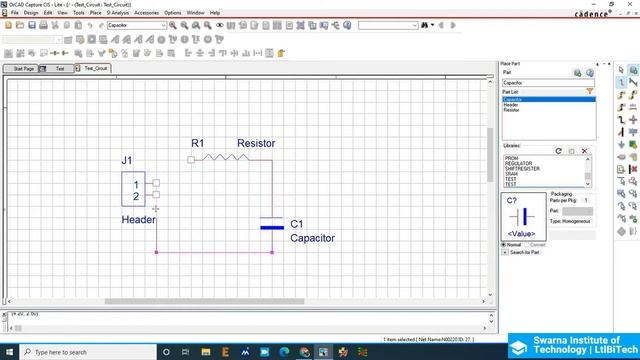
Task: Open the File menu
Action: tap(15, 13)
